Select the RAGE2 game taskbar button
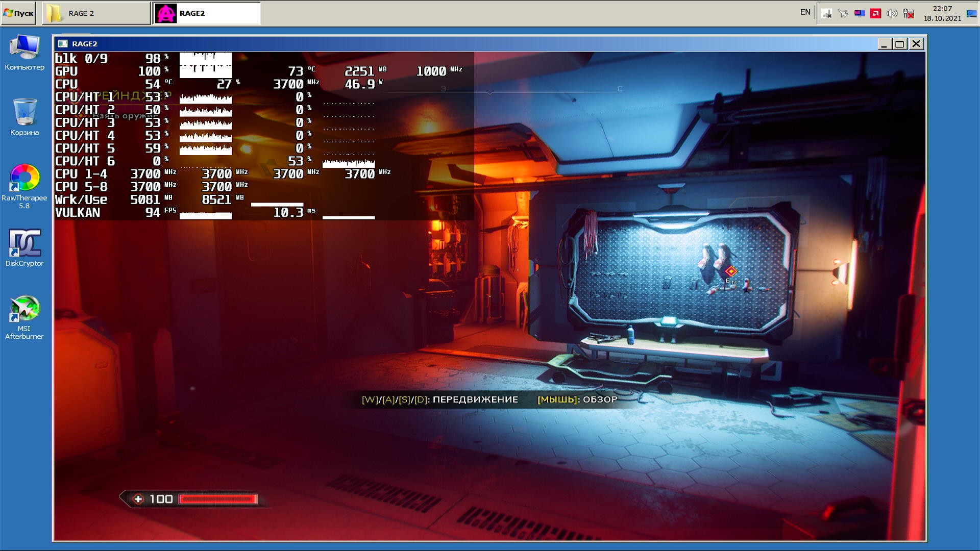This screenshot has height=551, width=980. pyautogui.click(x=207, y=13)
